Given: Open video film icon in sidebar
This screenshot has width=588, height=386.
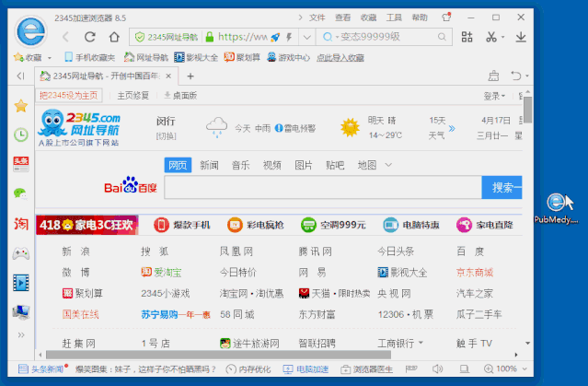Looking at the screenshot, I should [21, 283].
